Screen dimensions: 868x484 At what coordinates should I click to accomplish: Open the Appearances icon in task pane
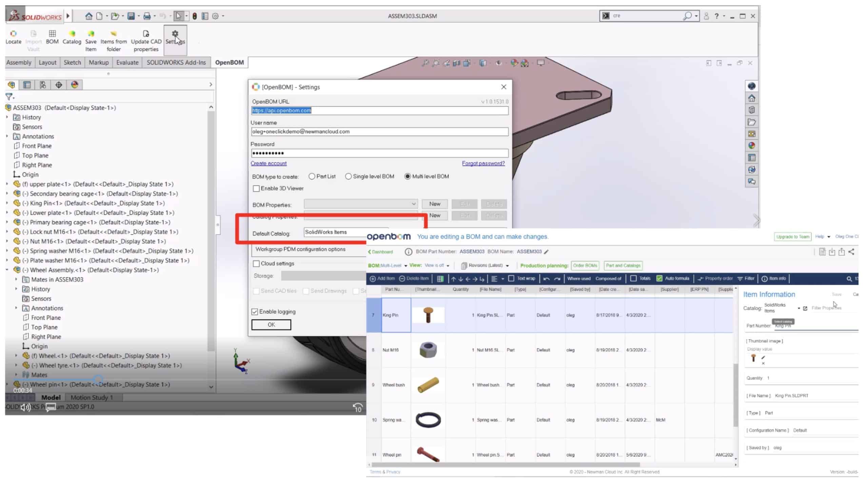pos(751,146)
